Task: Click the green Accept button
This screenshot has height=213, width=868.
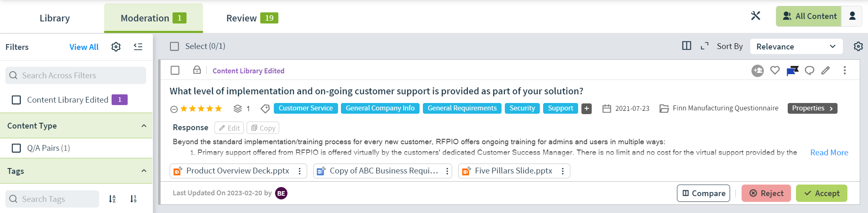Action: [x=821, y=193]
